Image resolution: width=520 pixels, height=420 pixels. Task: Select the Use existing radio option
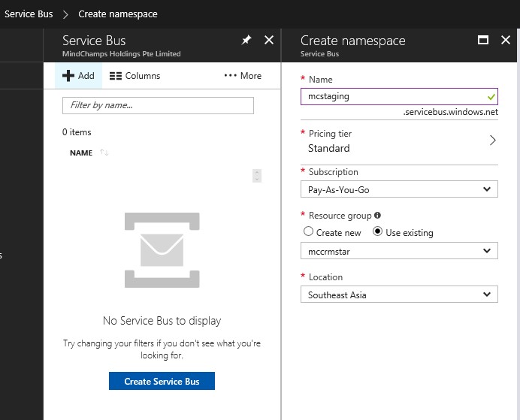pos(378,232)
